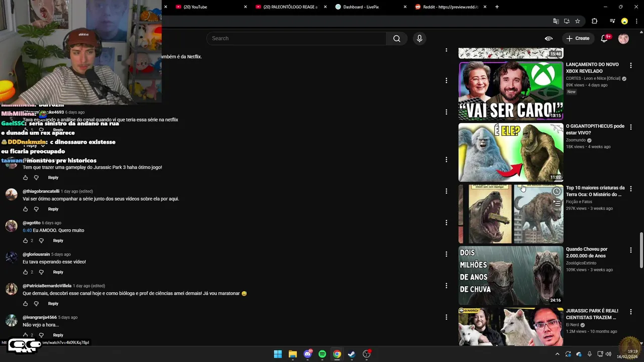644x362 pixels.
Task: Open OBS Studio from the taskbar
Action: coord(367,354)
